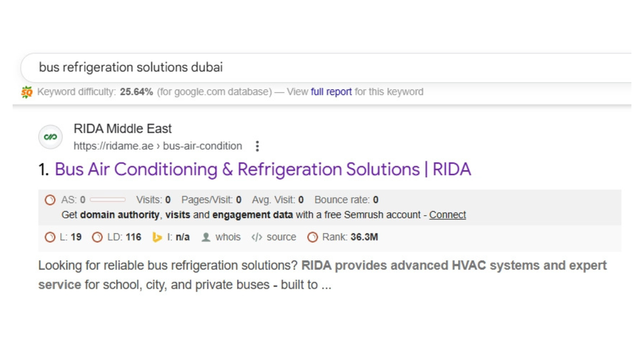Click the Keyword difficulty 25.64% value
The width and height of the screenshot is (644, 362).
pyautogui.click(x=136, y=92)
